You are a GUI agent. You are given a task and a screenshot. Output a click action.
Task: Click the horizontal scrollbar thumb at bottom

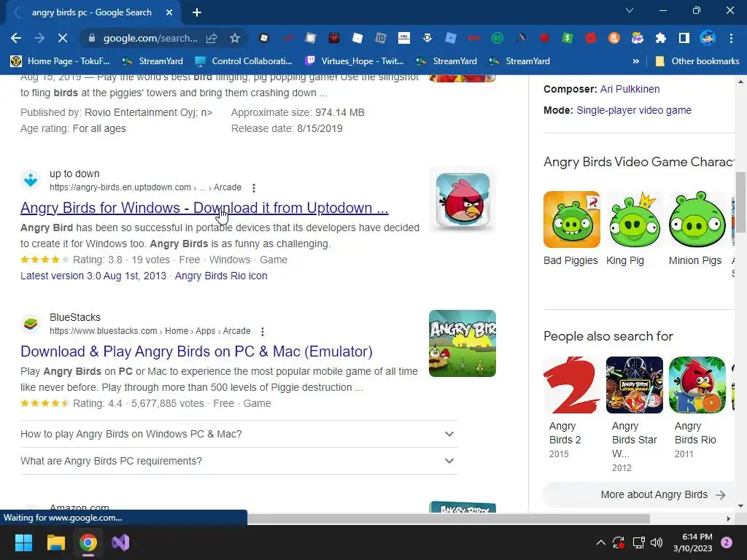449,518
